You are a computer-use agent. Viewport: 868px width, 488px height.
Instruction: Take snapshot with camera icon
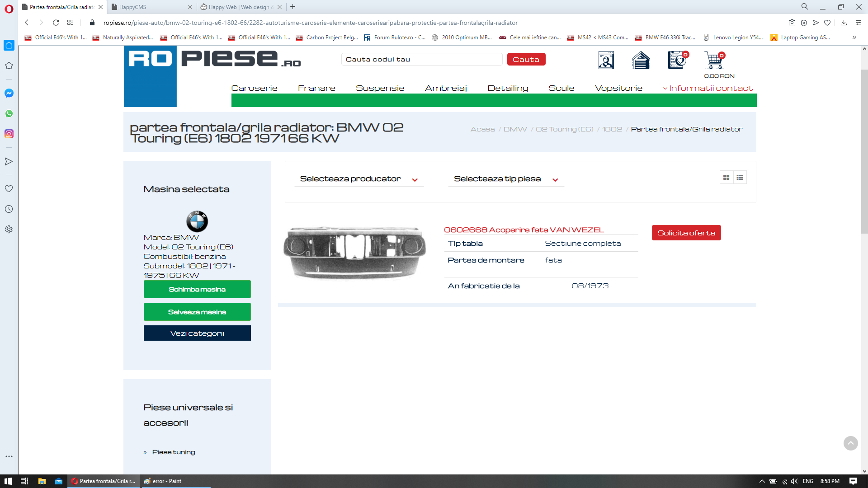(792, 23)
